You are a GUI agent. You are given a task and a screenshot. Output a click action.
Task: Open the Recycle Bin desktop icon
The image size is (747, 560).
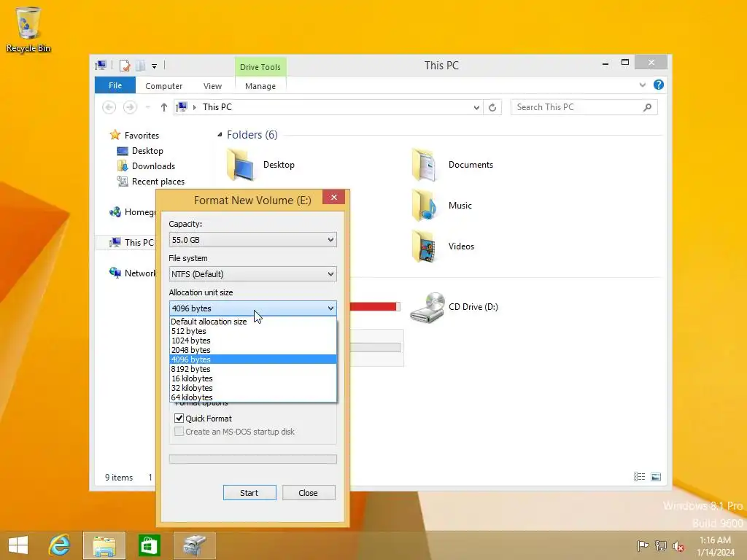(x=28, y=29)
